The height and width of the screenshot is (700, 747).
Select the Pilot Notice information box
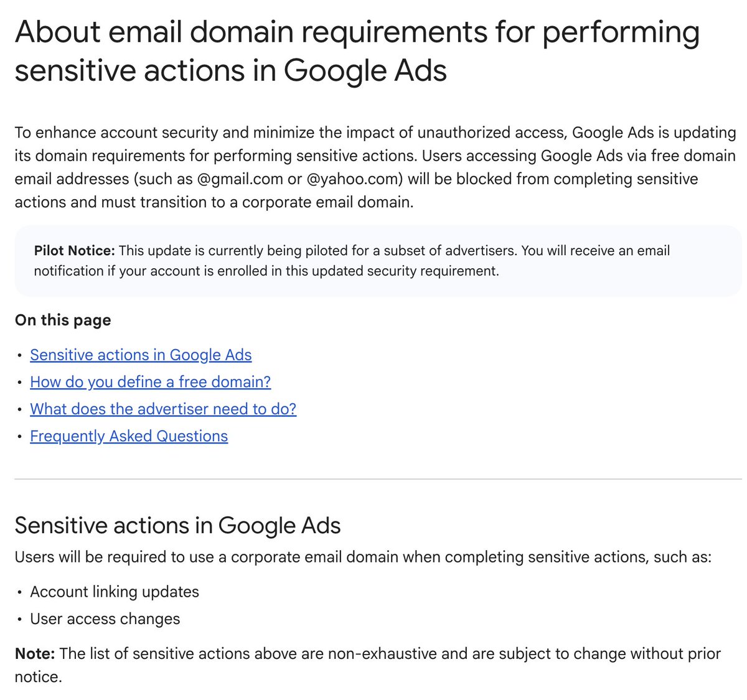378,261
